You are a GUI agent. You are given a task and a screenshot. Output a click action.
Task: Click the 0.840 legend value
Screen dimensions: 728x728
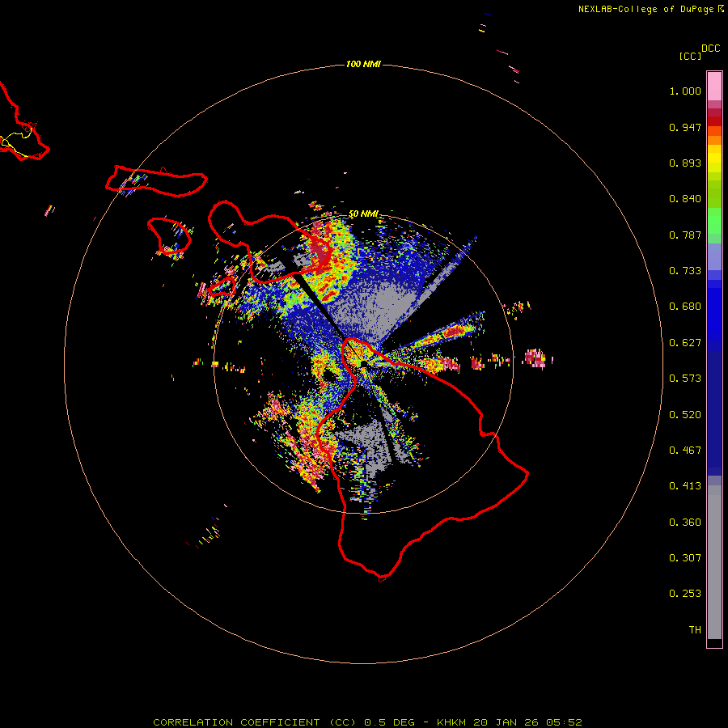(685, 199)
